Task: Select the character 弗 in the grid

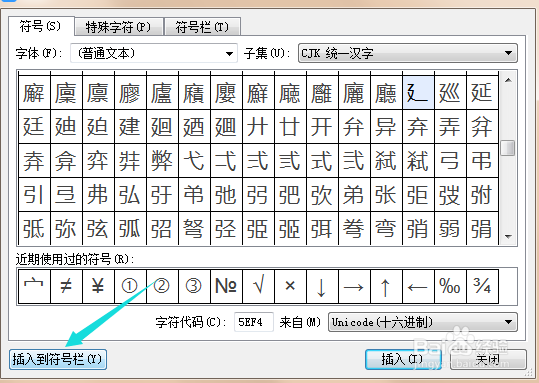Action: (x=98, y=195)
